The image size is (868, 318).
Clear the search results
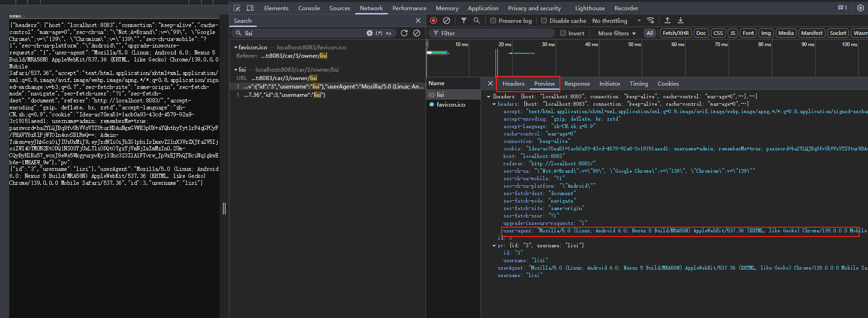tap(417, 33)
